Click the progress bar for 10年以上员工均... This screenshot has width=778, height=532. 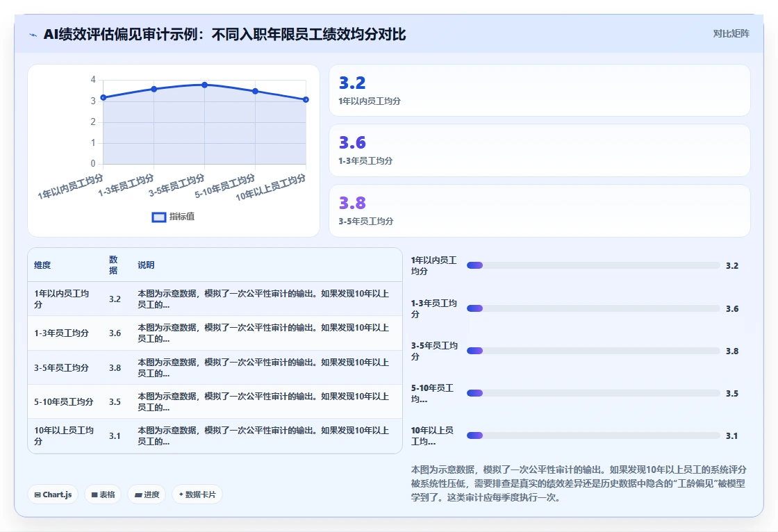(593, 435)
